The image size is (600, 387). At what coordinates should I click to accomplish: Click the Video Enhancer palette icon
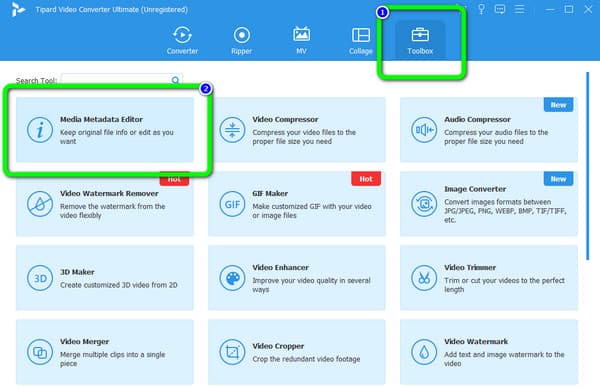coord(232,278)
